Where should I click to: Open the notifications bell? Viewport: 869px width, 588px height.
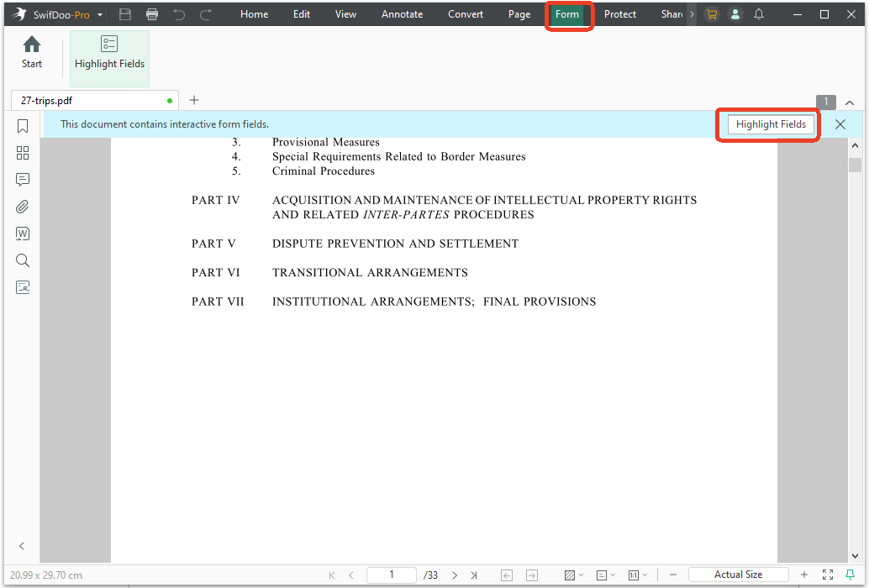tap(759, 14)
